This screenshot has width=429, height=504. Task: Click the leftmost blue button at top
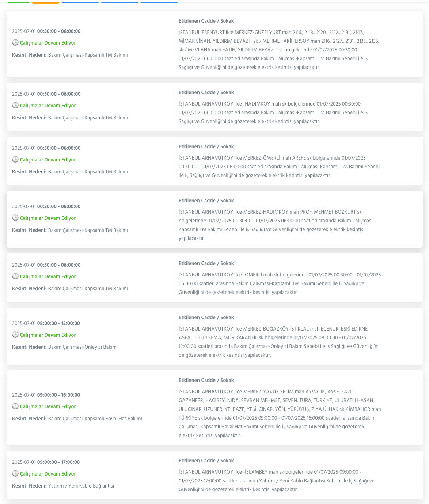click(80, 1)
